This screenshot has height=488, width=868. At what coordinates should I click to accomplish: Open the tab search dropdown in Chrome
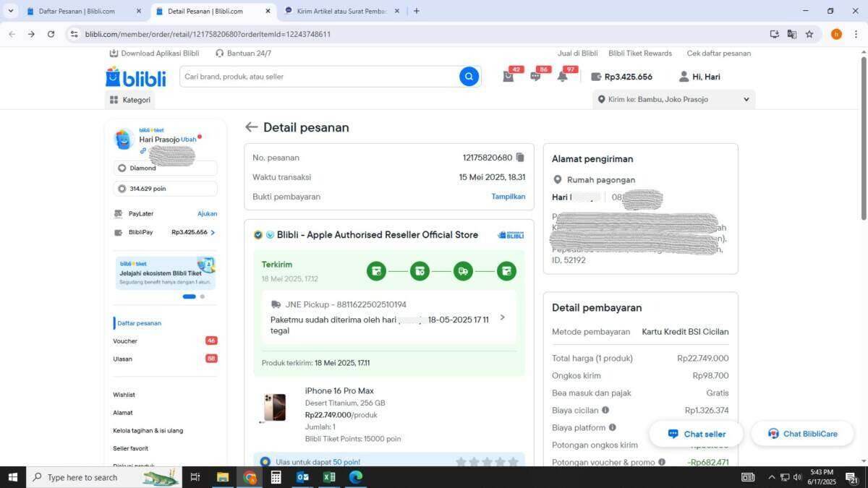(x=10, y=11)
